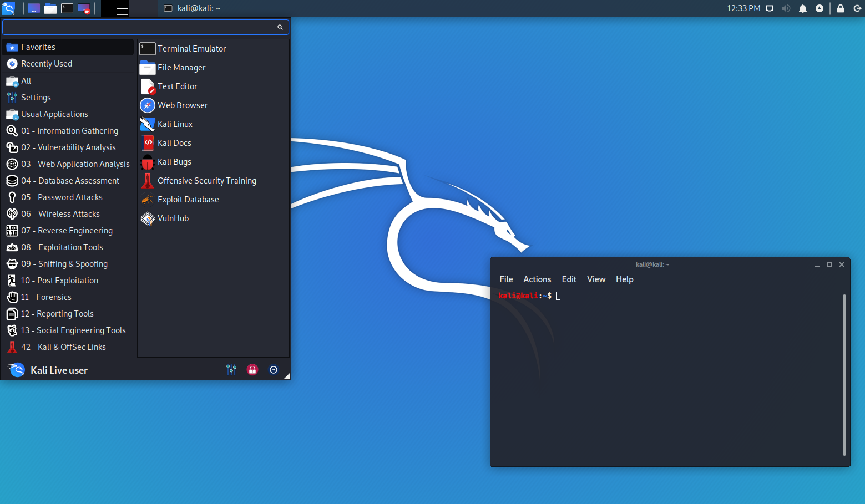865x504 pixels.
Task: Launch VulnHub from Favorites
Action: (173, 218)
